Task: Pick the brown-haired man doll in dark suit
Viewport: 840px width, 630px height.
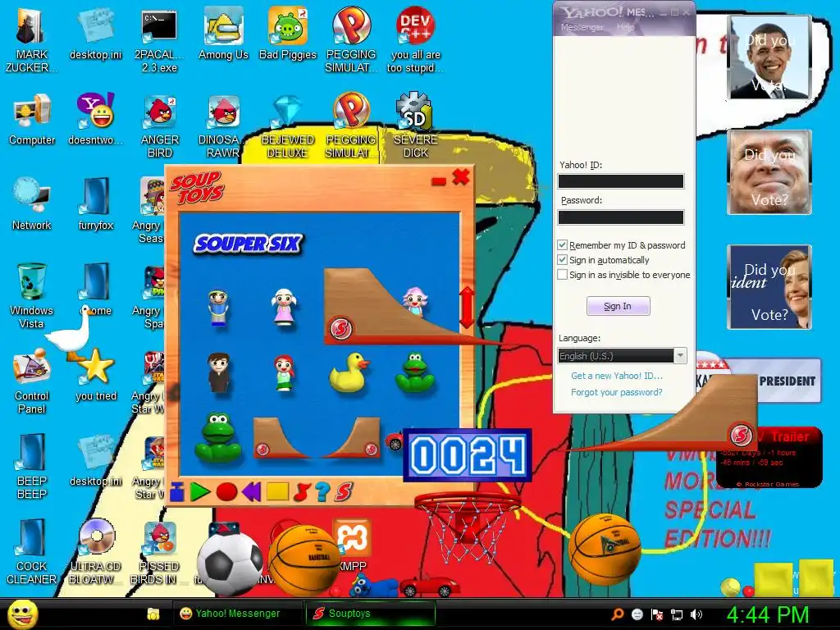Action: (219, 373)
